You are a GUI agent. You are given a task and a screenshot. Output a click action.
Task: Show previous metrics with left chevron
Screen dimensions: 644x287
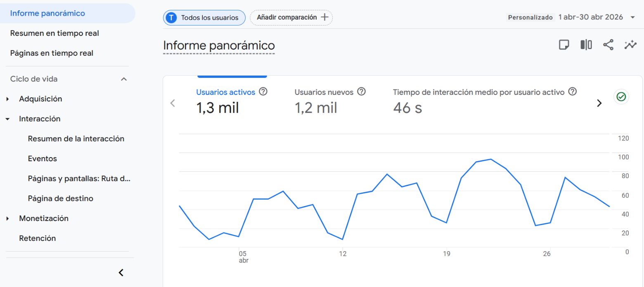(x=173, y=103)
